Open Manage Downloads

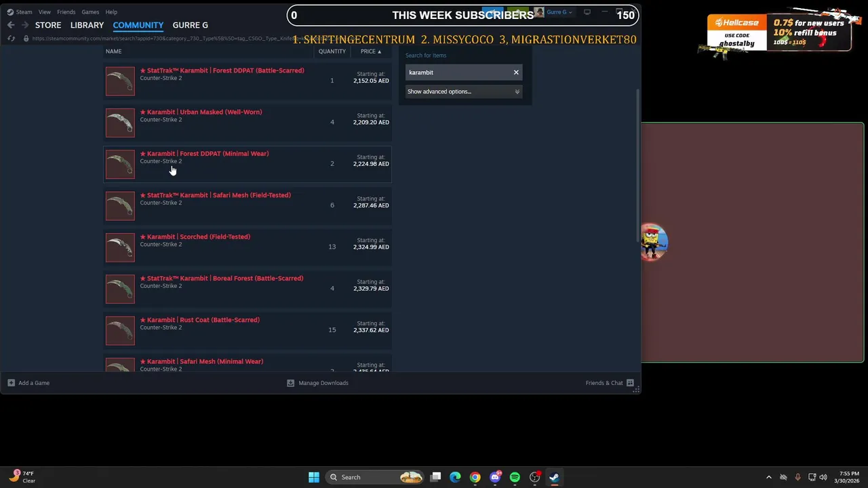click(317, 383)
